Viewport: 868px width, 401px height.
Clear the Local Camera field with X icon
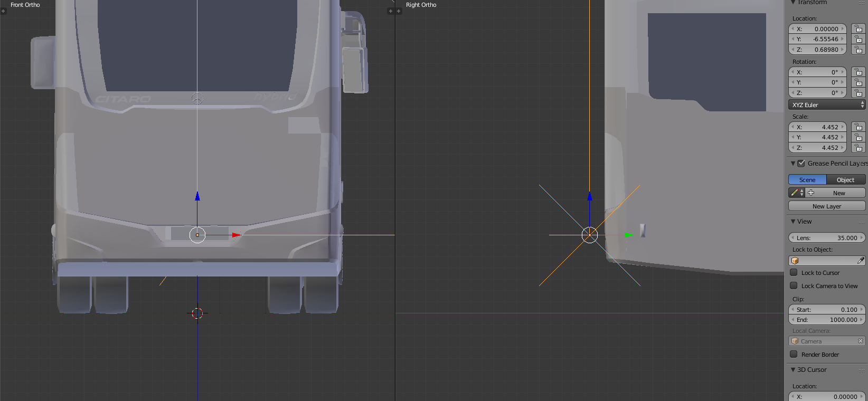861,341
